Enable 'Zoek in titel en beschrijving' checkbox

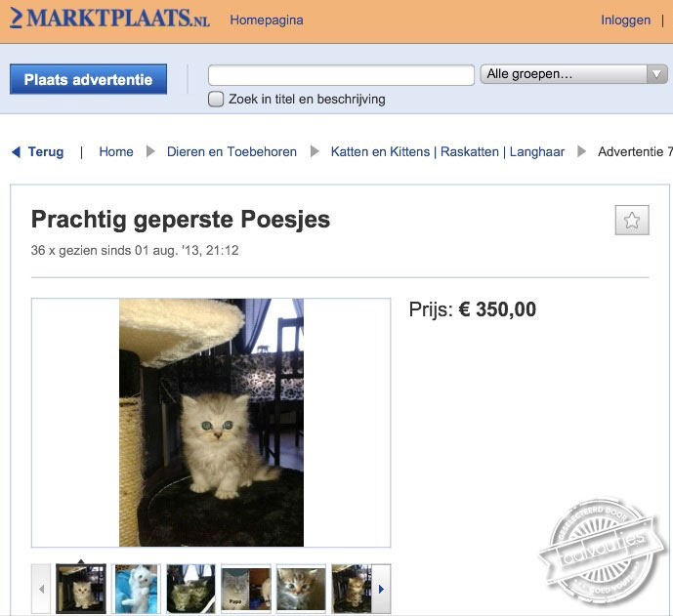[216, 100]
